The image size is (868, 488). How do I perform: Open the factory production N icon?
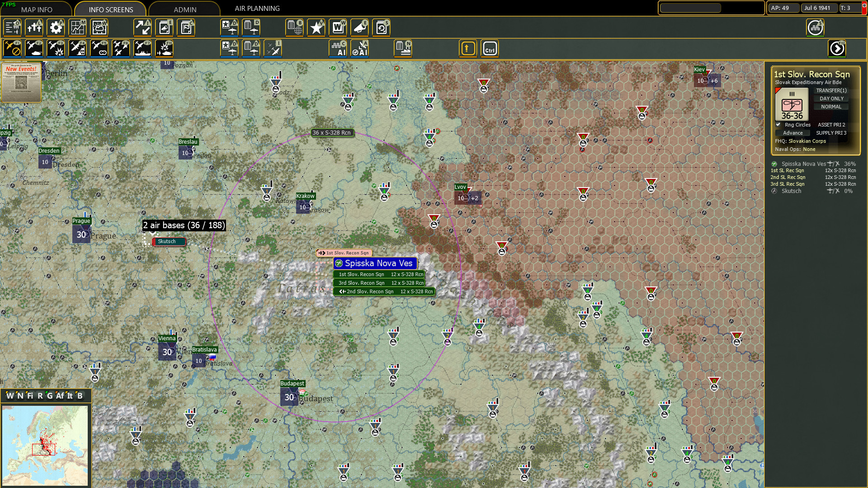pyautogui.click(x=403, y=48)
